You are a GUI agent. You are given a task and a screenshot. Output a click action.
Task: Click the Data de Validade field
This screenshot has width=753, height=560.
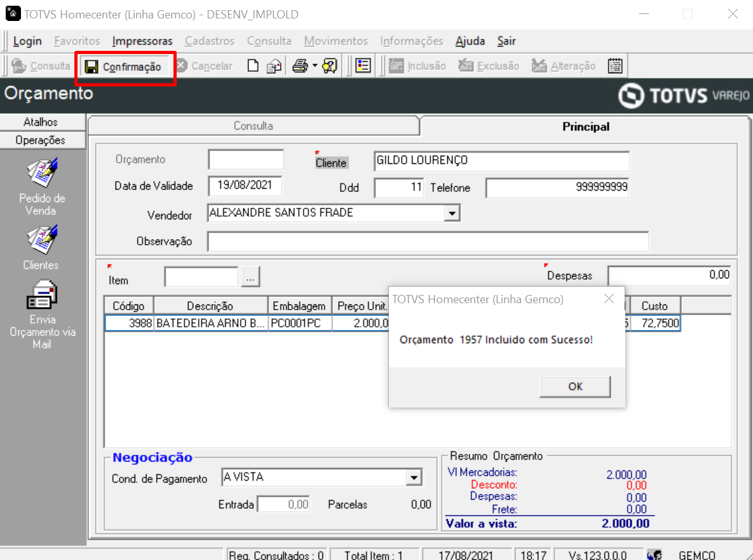(245, 186)
